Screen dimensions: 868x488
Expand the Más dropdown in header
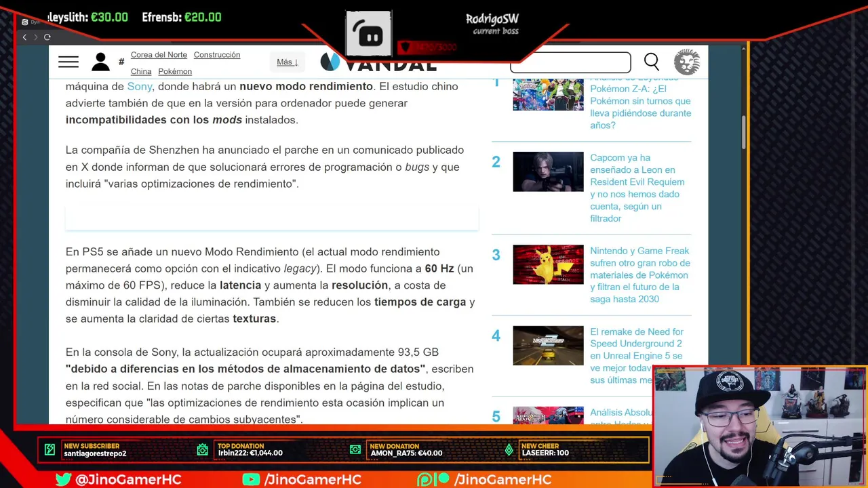pos(288,62)
